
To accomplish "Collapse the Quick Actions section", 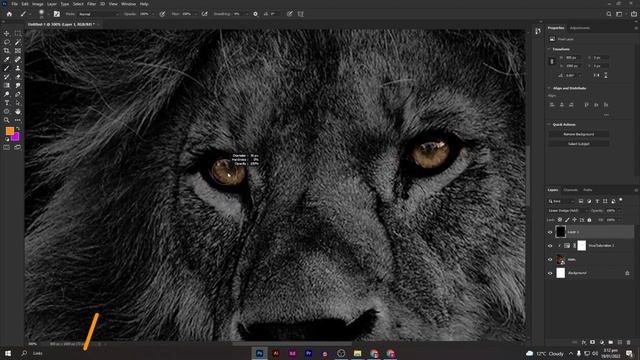I will pos(549,124).
